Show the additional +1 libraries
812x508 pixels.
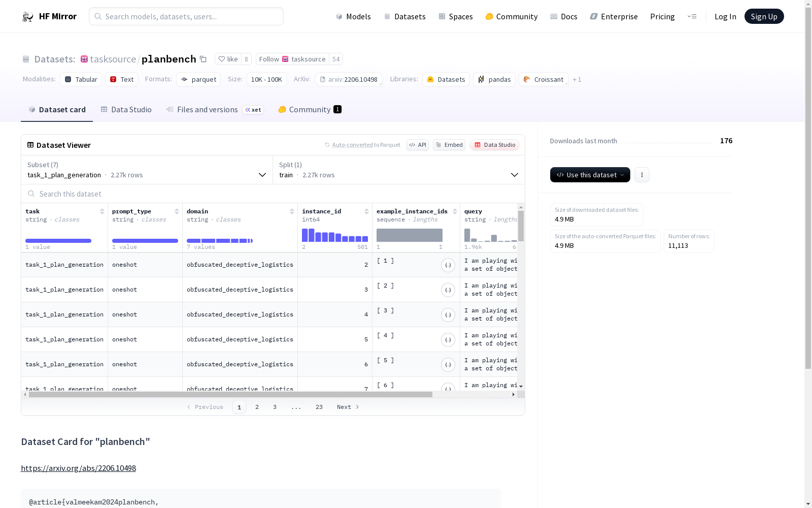point(577,79)
